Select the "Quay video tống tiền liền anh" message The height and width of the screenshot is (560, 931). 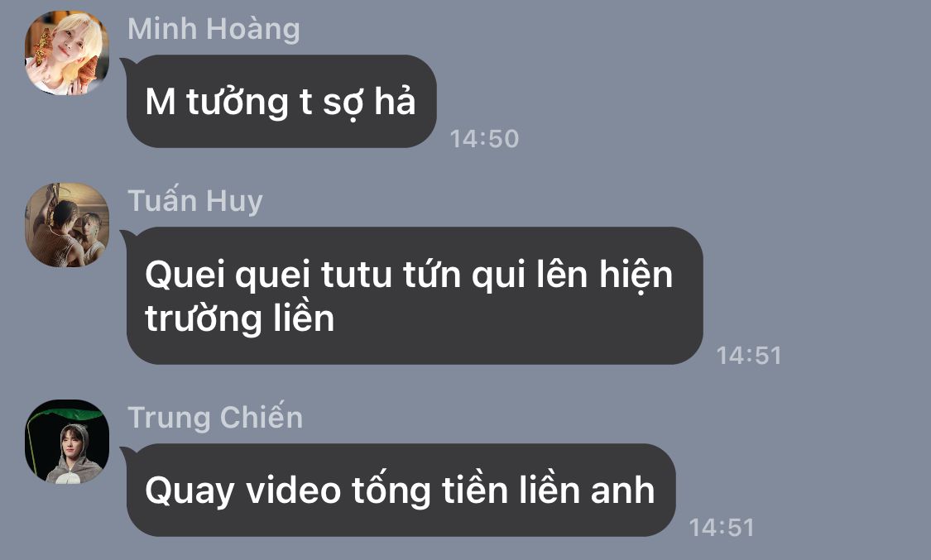401,490
